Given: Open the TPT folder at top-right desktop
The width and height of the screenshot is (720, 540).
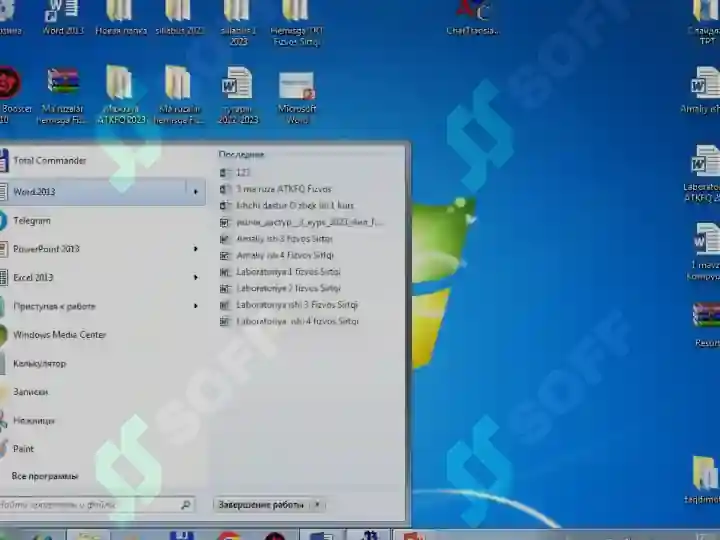Looking at the screenshot, I should [705, 22].
